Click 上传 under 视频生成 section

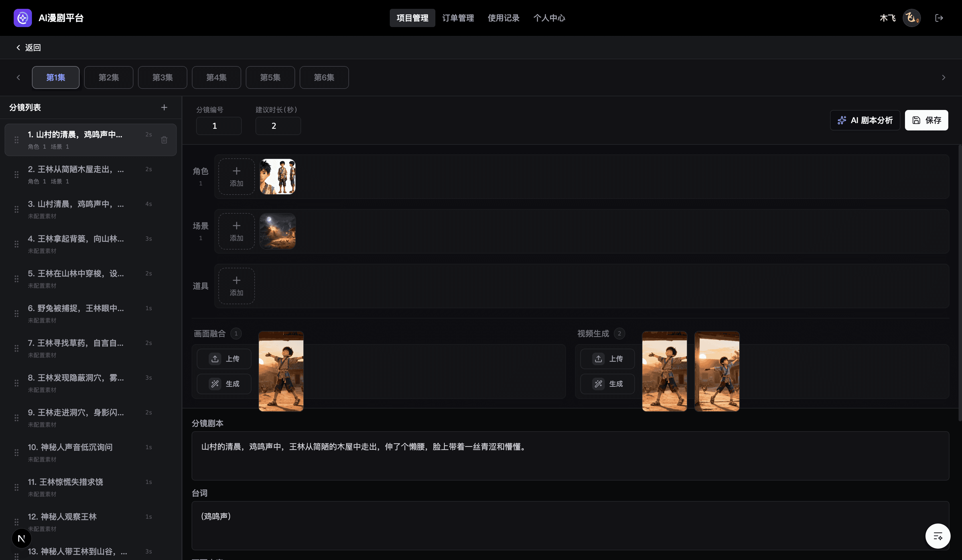click(x=607, y=359)
